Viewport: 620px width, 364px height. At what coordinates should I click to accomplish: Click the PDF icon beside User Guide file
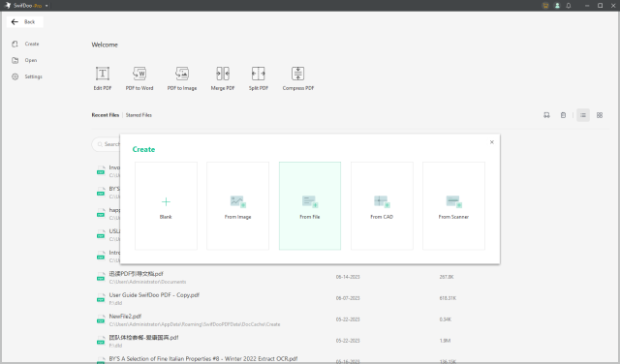click(x=101, y=298)
